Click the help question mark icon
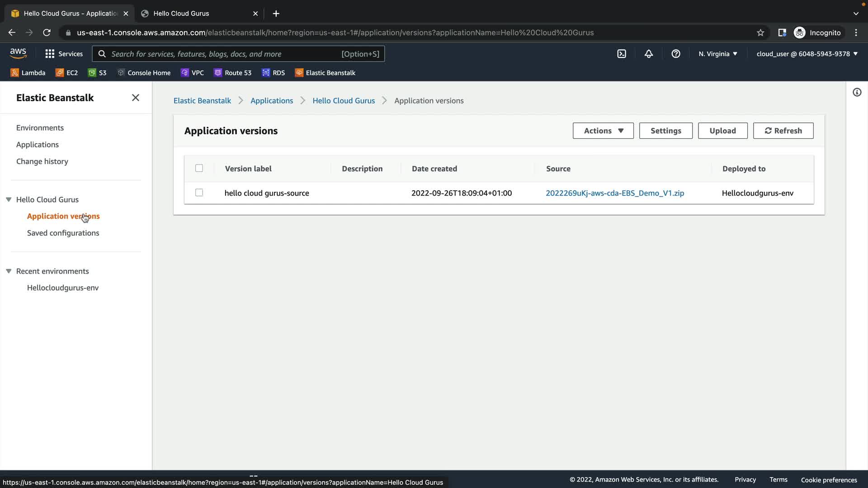This screenshot has width=868, height=488. (x=676, y=54)
